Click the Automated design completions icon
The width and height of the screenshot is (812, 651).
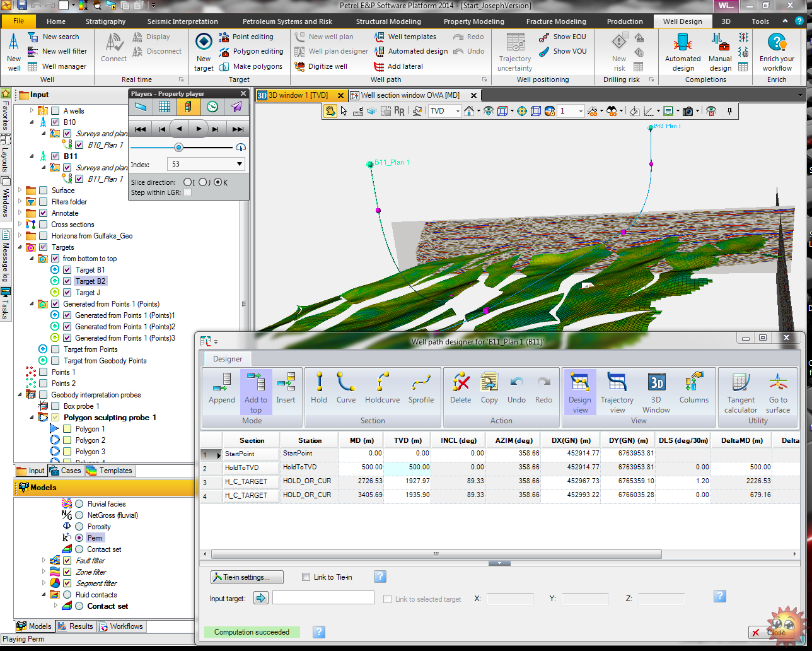coord(683,52)
